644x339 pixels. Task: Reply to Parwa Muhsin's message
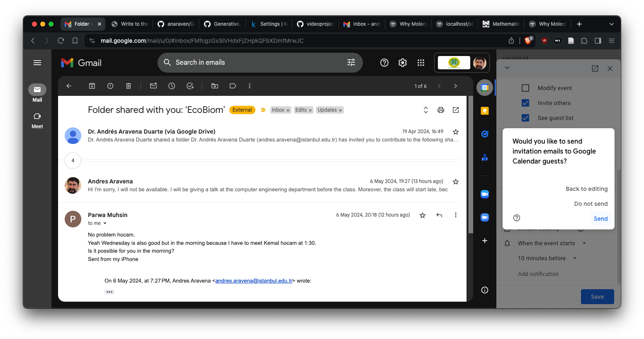pyautogui.click(x=439, y=215)
